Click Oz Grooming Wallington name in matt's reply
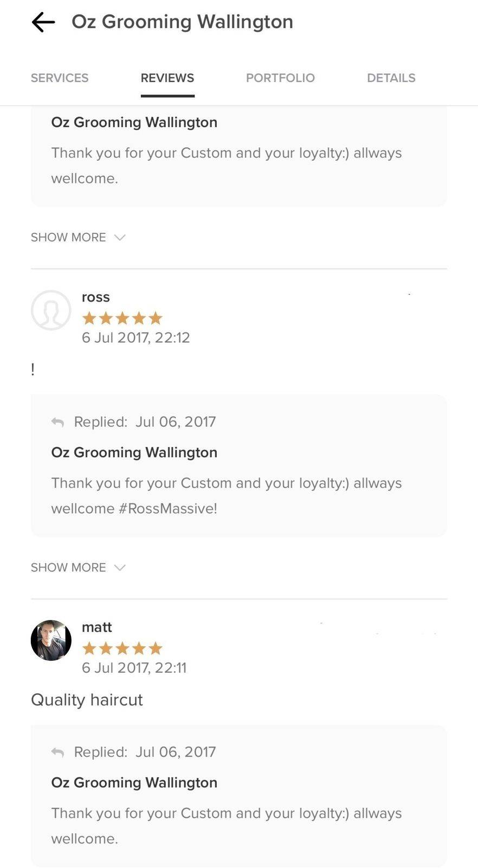The image size is (478, 868). point(134,782)
